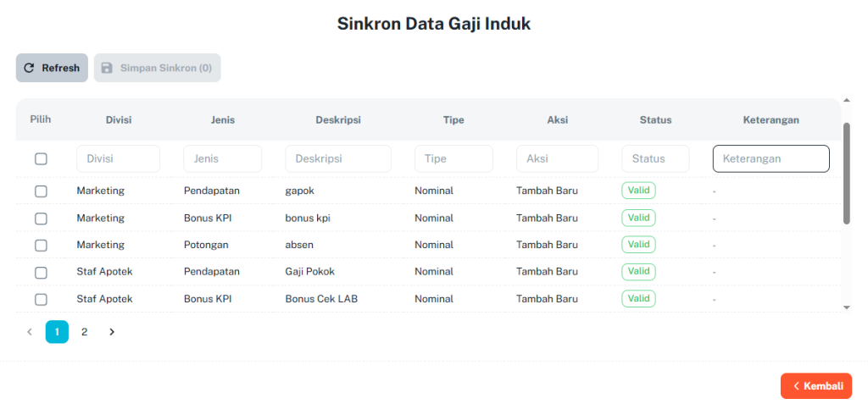Image resolution: width=868 pixels, height=404 pixels.
Task: Click the Status column header
Action: coord(655,120)
